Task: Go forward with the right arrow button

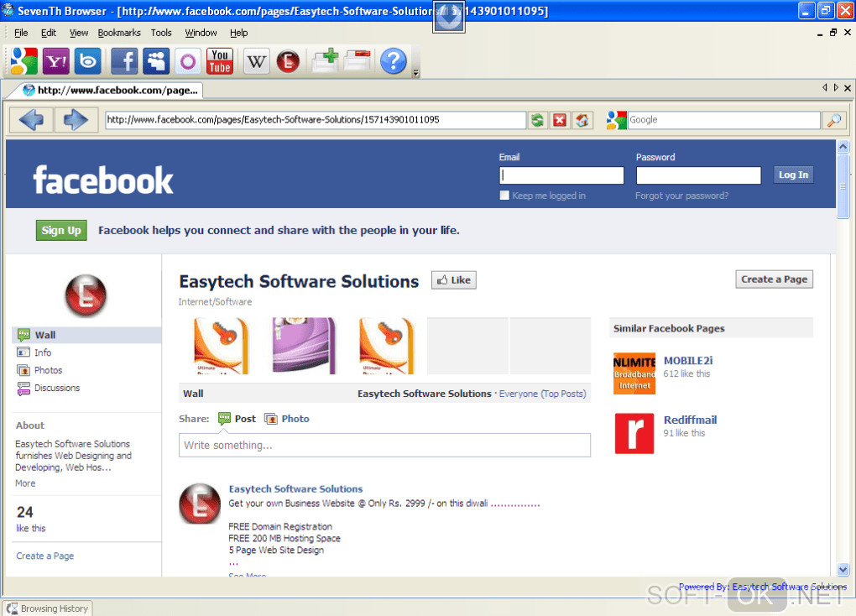Action: (x=76, y=120)
